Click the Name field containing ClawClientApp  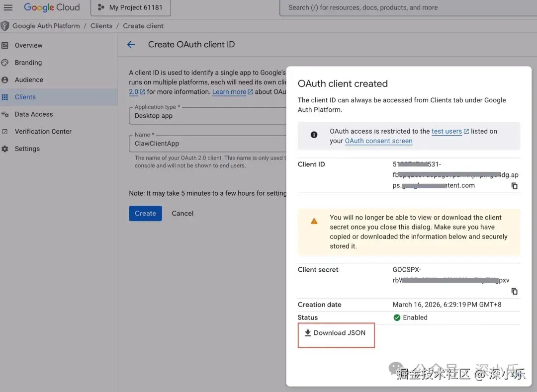(x=207, y=143)
